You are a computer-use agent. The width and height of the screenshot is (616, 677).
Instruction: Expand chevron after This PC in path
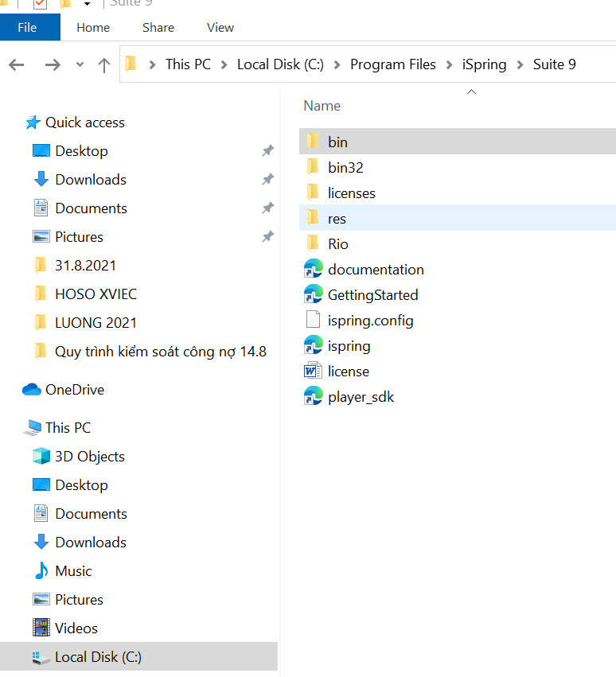coord(224,64)
